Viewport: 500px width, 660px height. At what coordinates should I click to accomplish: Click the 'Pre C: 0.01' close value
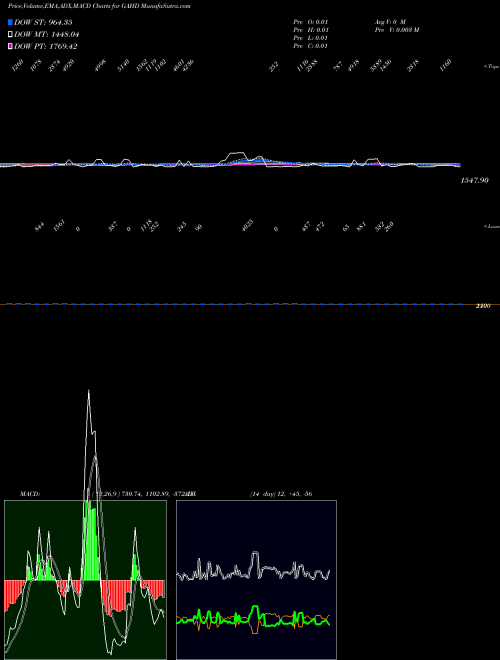click(311, 46)
